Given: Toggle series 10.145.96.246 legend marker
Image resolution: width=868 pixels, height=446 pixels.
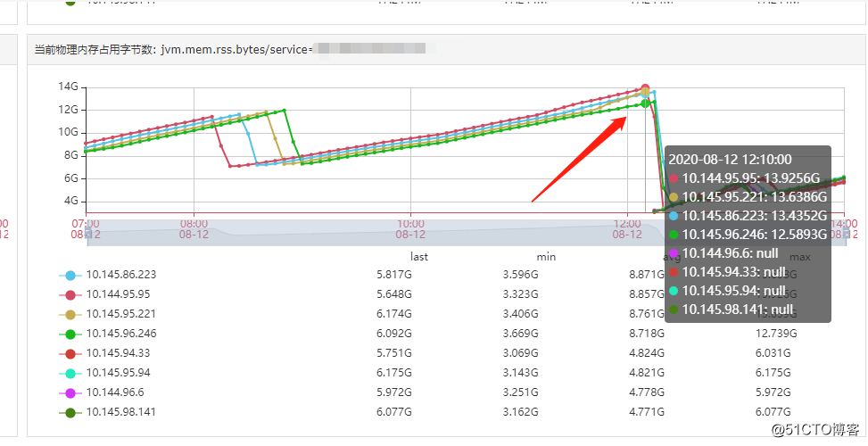Looking at the screenshot, I should tap(70, 334).
